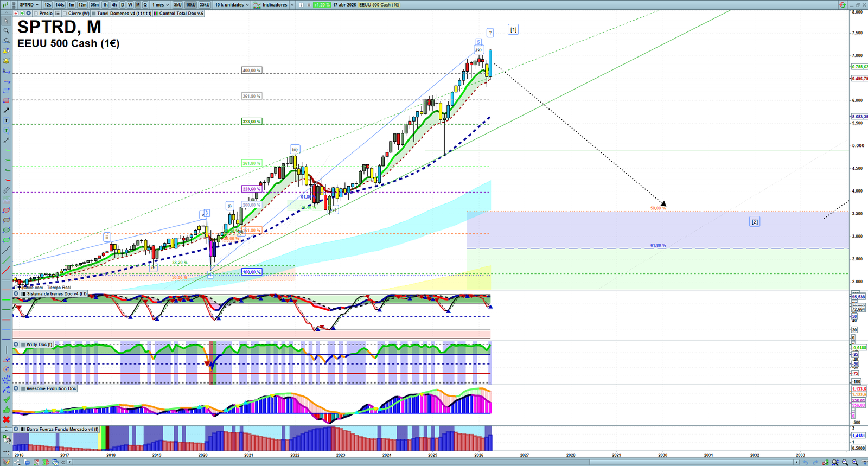868x466 pixels.
Task: Close the Willy Doc indicator panel
Action: pyautogui.click(x=16, y=344)
